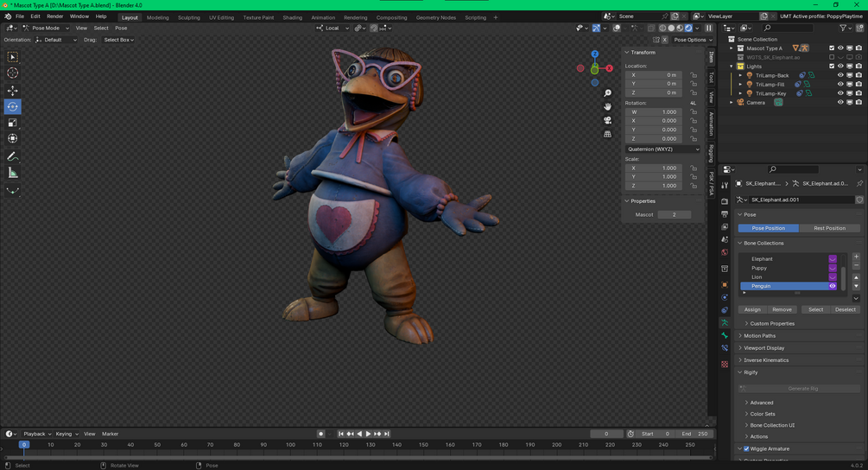
Task: Switch to perspective/orthographic grid icon
Action: [608, 134]
